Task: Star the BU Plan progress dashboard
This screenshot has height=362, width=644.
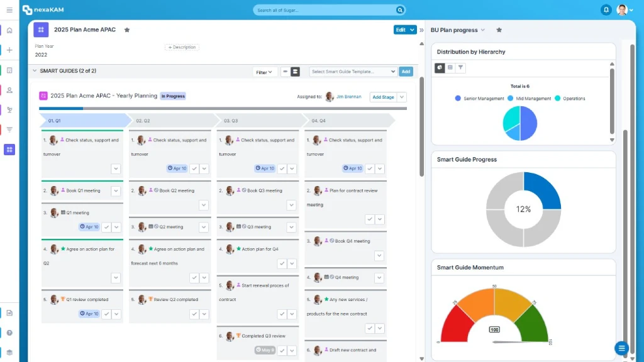Action: coord(499,30)
